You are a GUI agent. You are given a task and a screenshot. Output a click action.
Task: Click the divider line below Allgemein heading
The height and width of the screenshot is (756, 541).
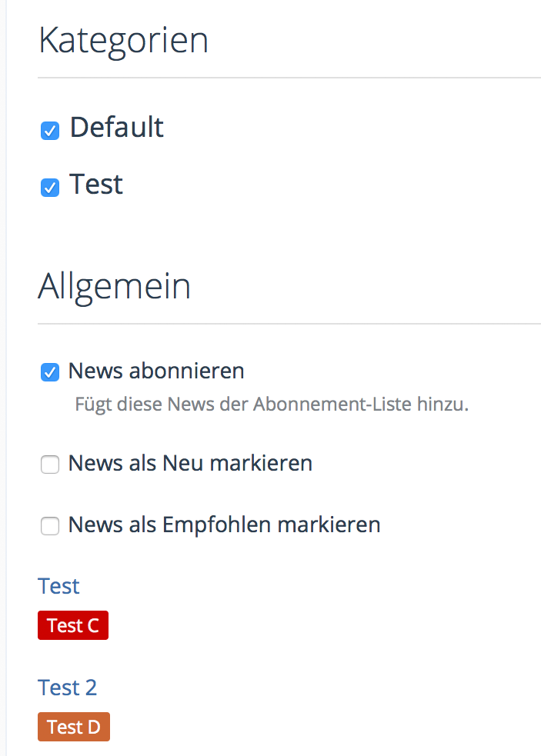point(289,324)
